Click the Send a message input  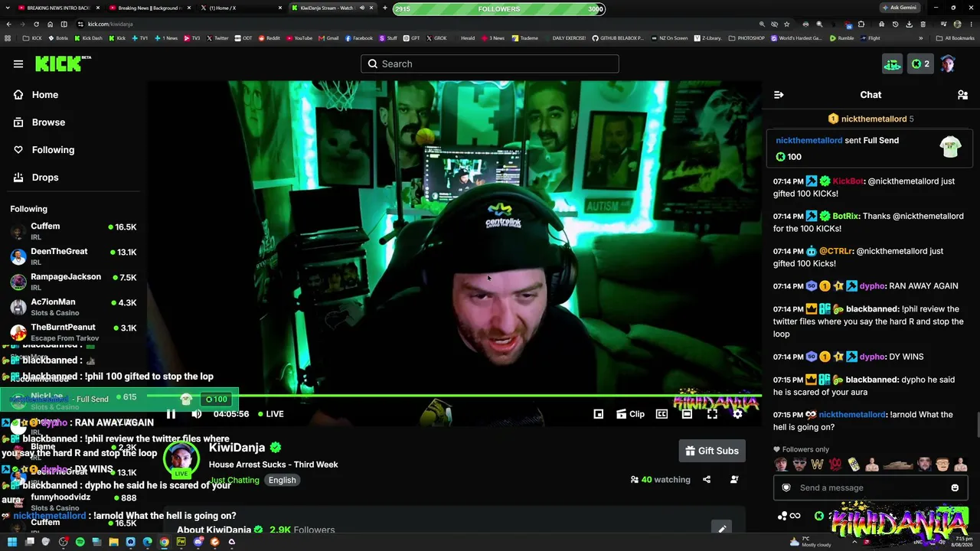871,488
